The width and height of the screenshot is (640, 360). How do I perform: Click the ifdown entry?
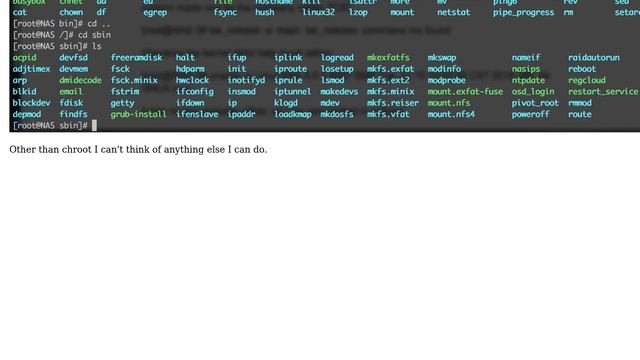click(x=190, y=103)
